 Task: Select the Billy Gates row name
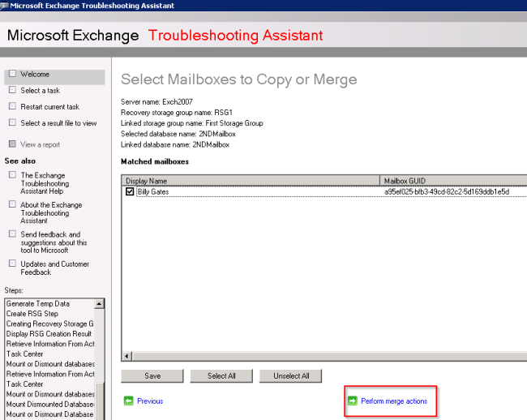153,192
